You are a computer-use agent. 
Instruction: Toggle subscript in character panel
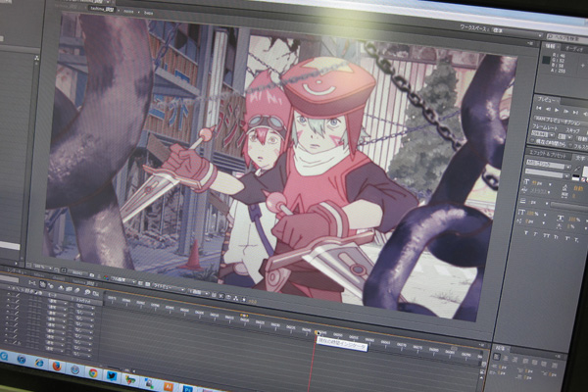(576, 239)
